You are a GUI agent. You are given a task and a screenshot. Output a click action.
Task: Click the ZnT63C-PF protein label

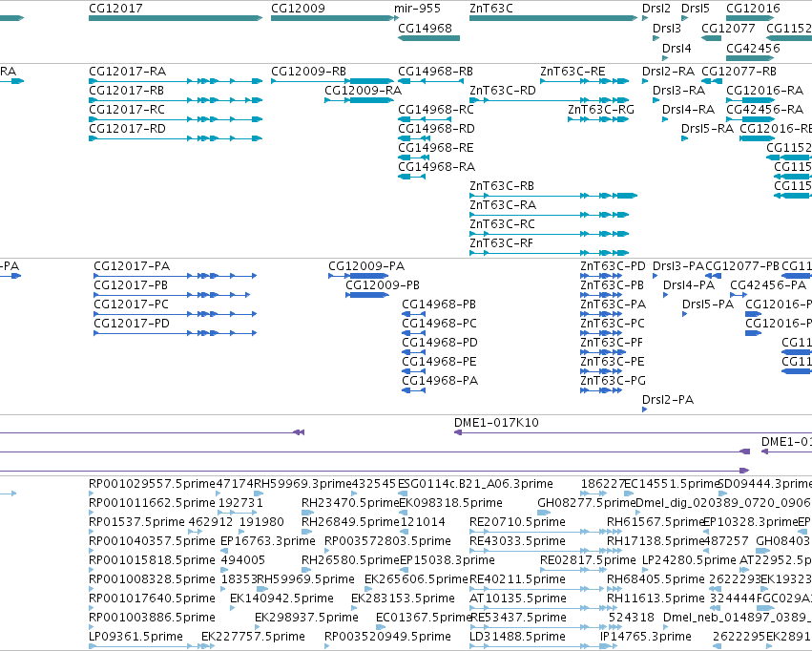[x=612, y=343]
